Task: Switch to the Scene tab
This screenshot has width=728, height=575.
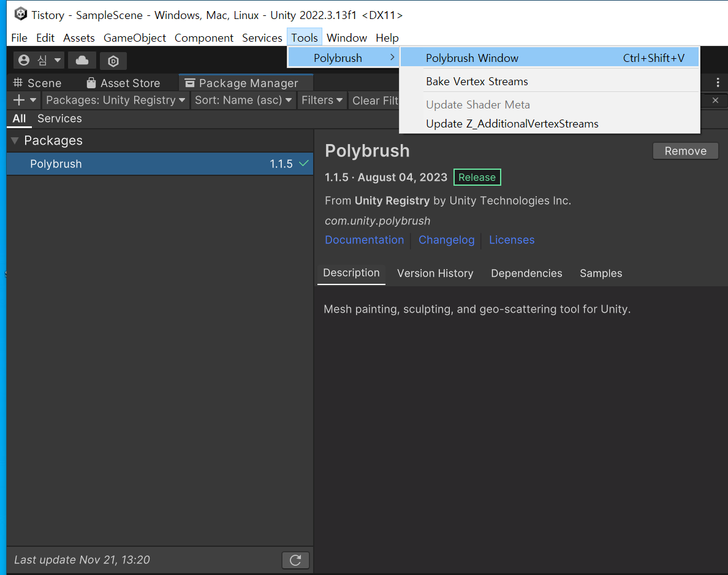Action: click(x=37, y=83)
